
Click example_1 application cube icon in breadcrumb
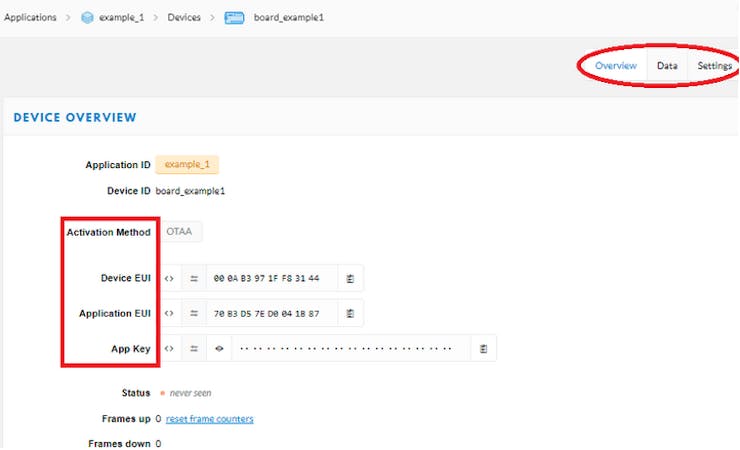coord(87,17)
